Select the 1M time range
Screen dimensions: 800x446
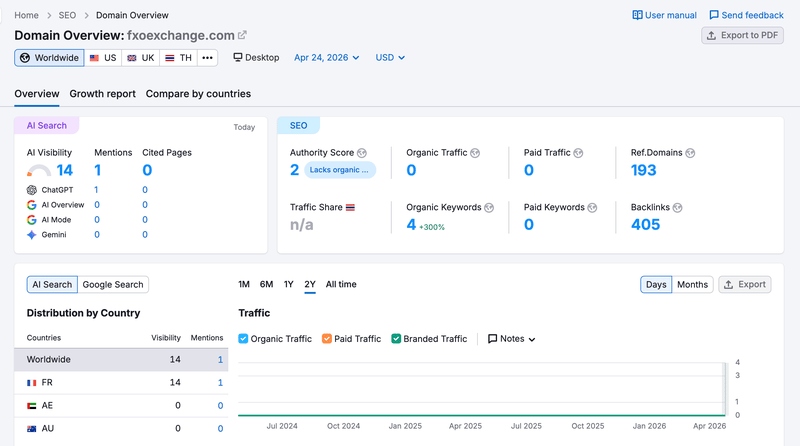pyautogui.click(x=244, y=284)
